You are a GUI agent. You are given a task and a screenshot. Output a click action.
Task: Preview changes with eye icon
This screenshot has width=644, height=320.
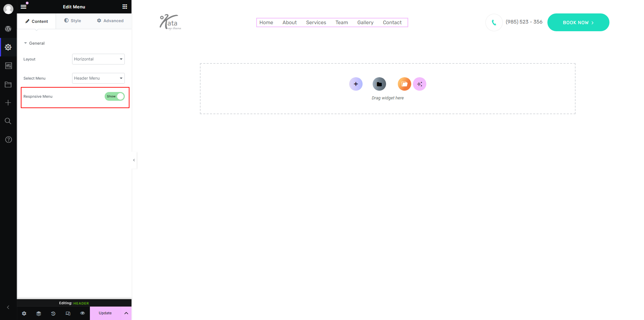click(83, 313)
